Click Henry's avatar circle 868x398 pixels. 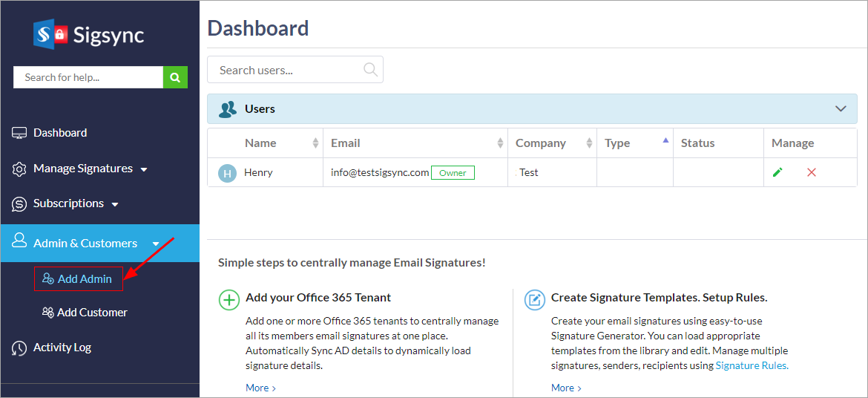(x=227, y=173)
